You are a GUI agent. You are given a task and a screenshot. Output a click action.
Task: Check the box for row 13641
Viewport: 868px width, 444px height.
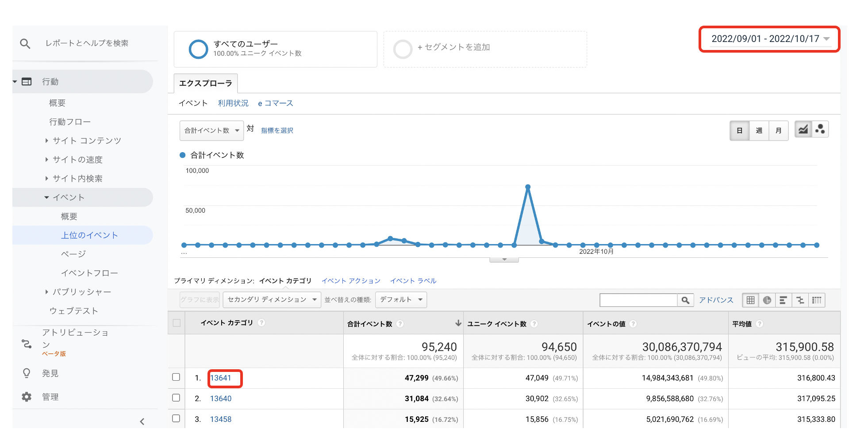pyautogui.click(x=176, y=377)
